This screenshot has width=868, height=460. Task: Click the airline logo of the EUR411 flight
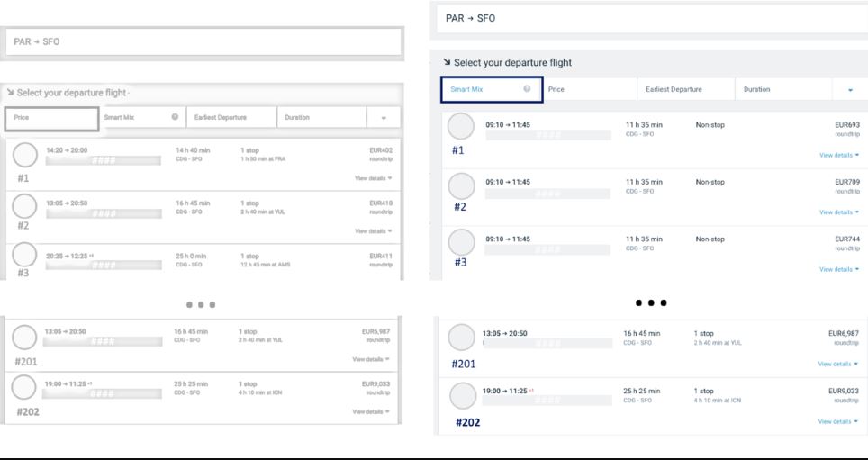[x=24, y=255]
